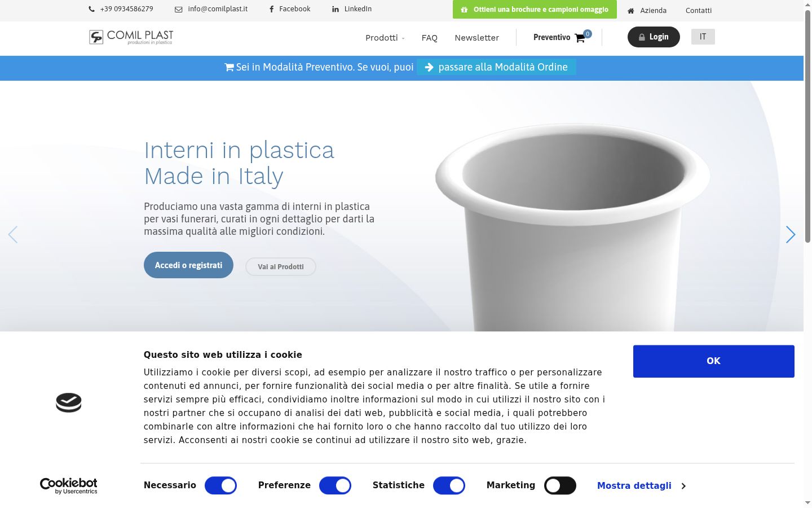This screenshot has width=812, height=508.
Task: Click passare alla Modalità Ordine button
Action: pos(496,67)
